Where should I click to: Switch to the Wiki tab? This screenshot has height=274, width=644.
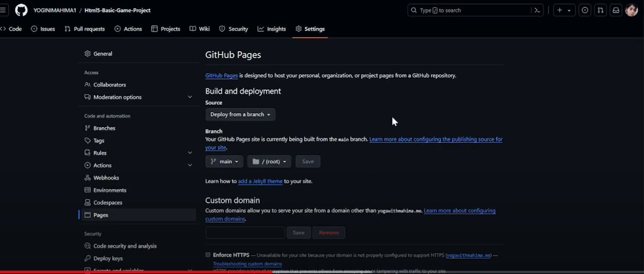coord(200,29)
